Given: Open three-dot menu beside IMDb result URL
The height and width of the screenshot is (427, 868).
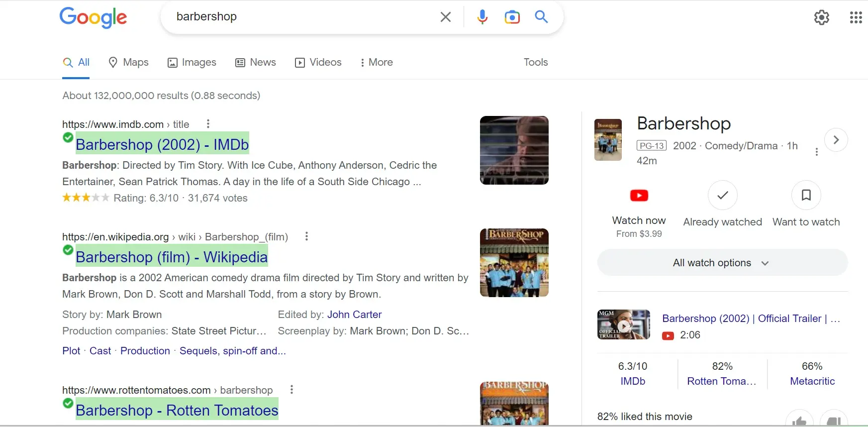Looking at the screenshot, I should 208,124.
